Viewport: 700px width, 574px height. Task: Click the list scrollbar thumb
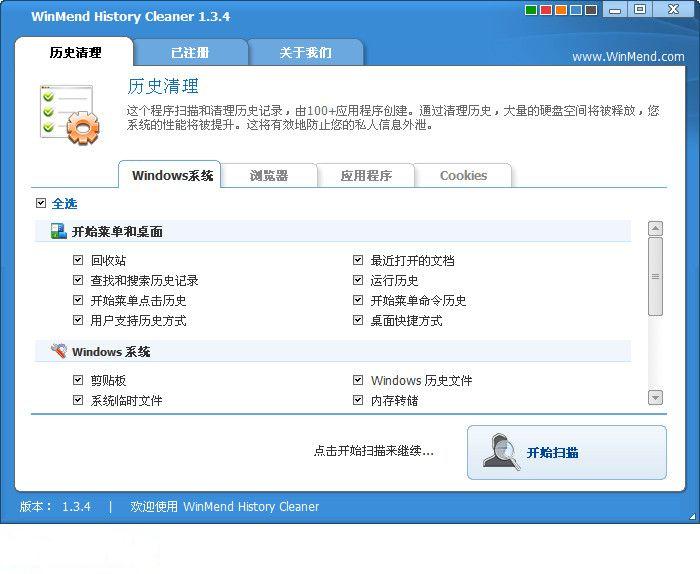coord(655,276)
